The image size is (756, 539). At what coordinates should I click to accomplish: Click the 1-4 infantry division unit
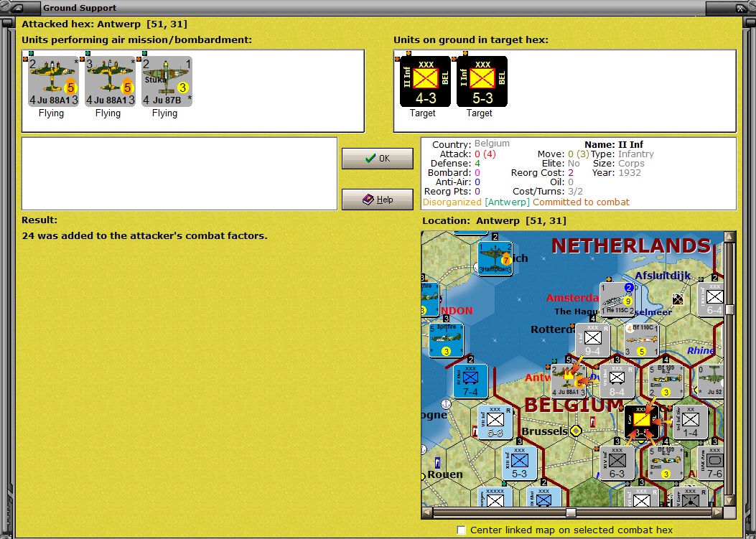pos(691,422)
